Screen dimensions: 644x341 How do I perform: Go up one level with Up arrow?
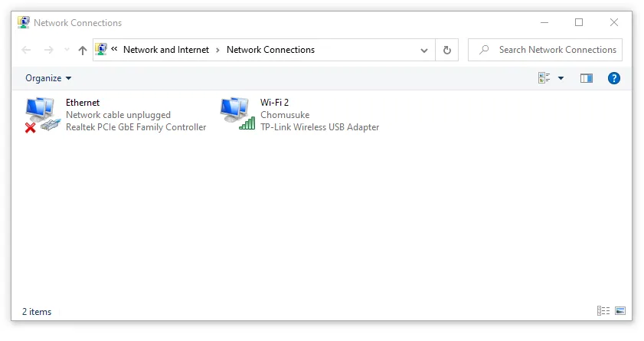[x=83, y=50]
